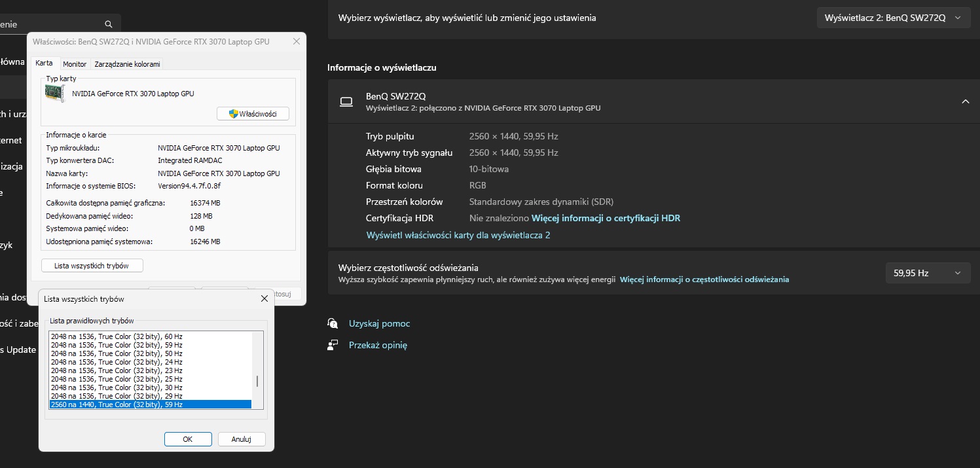Click the scrollbar in the modes list
Image resolution: width=980 pixels, height=468 pixels.
(x=257, y=382)
